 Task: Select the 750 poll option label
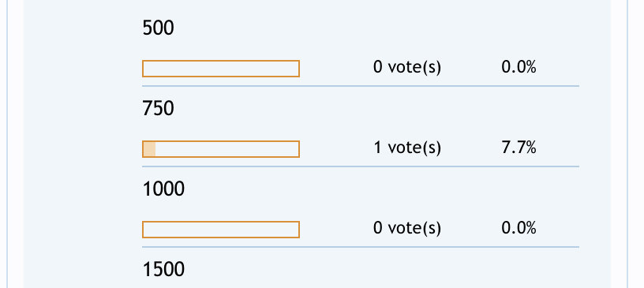pyautogui.click(x=158, y=109)
